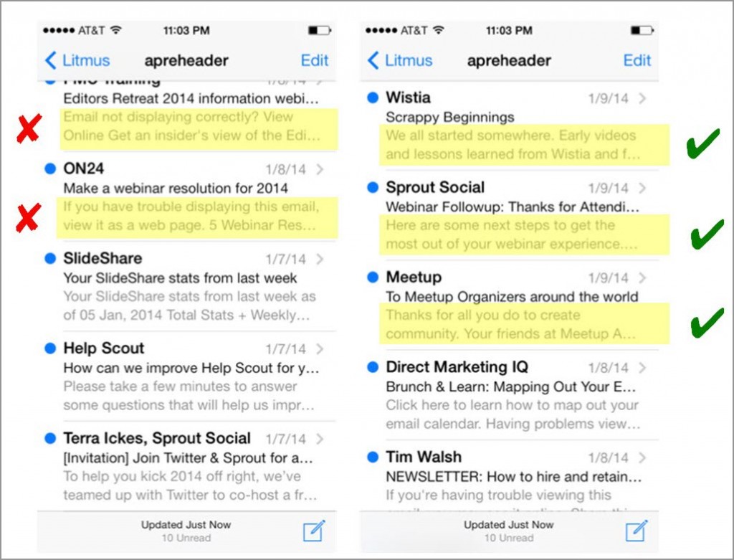Tap the blue unread dot next to ON24

(51, 169)
